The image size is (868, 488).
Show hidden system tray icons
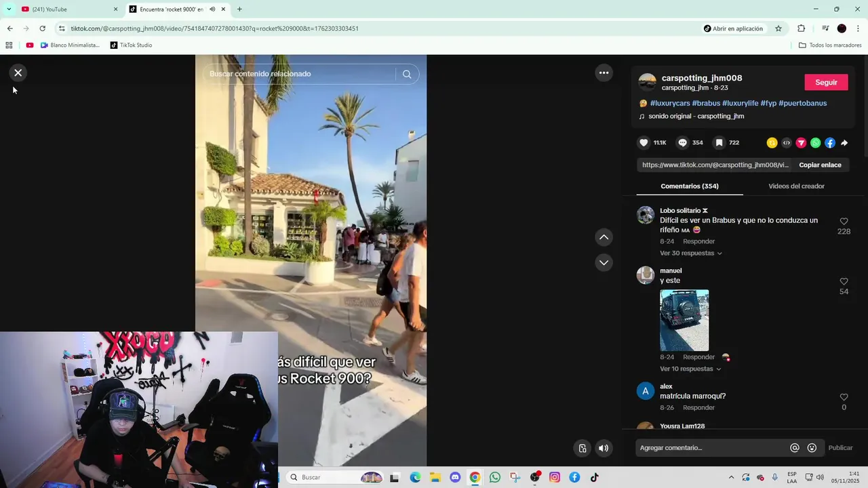point(731,477)
